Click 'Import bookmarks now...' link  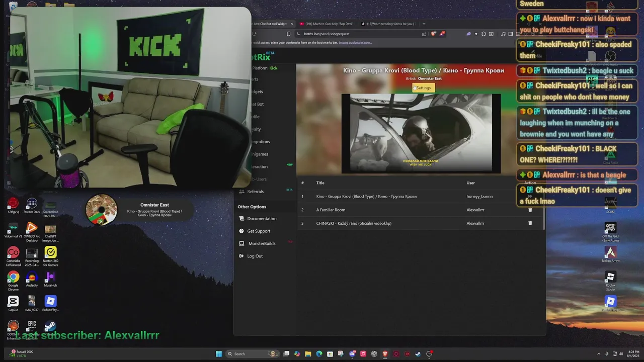point(355,43)
